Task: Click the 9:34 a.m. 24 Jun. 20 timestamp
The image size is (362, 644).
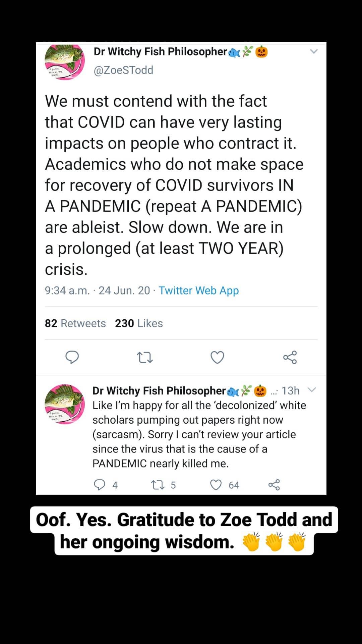Action: click(97, 290)
